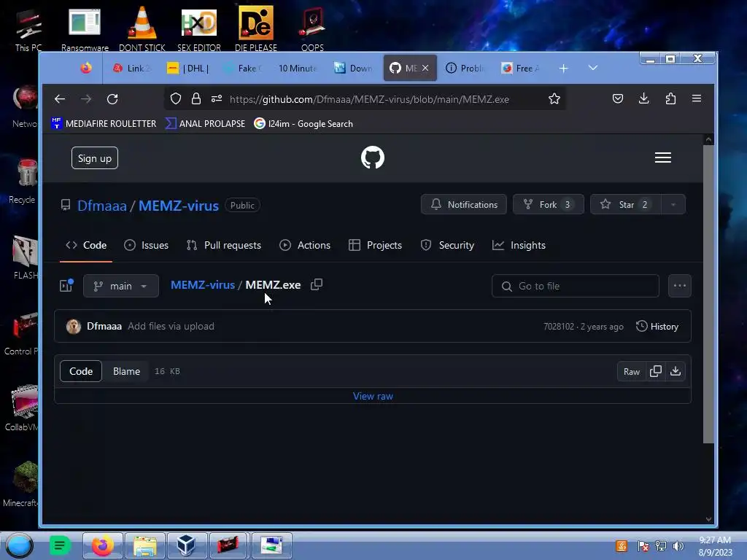
Task: Open the Firefox extensions puzzle icon
Action: pos(671,98)
